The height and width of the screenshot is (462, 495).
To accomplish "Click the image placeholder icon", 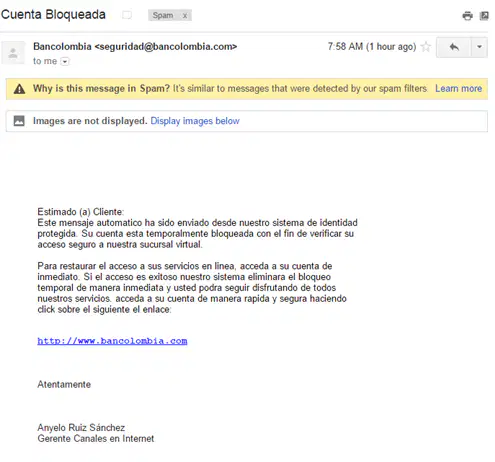I will click(x=19, y=121).
